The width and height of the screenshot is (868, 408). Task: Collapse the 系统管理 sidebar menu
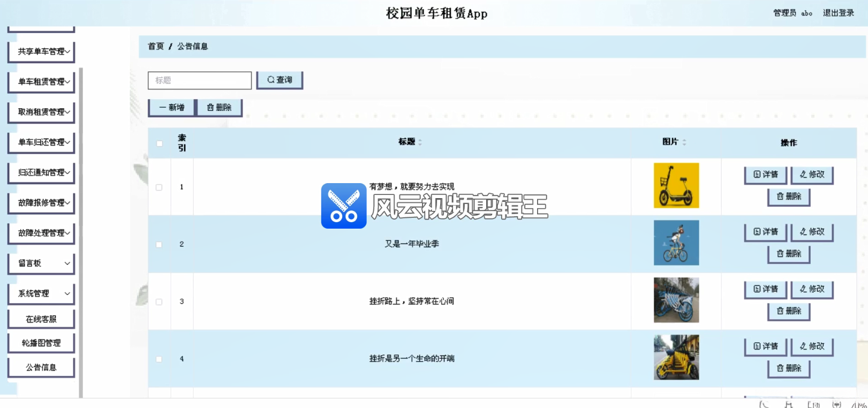(41, 294)
